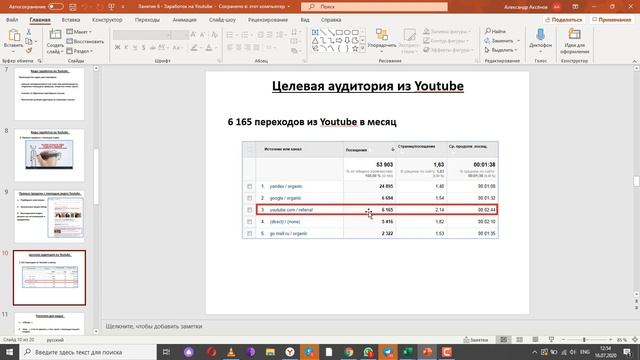The image size is (640, 360).
Task: Select the star shape in shapes gallery
Action: (355, 49)
